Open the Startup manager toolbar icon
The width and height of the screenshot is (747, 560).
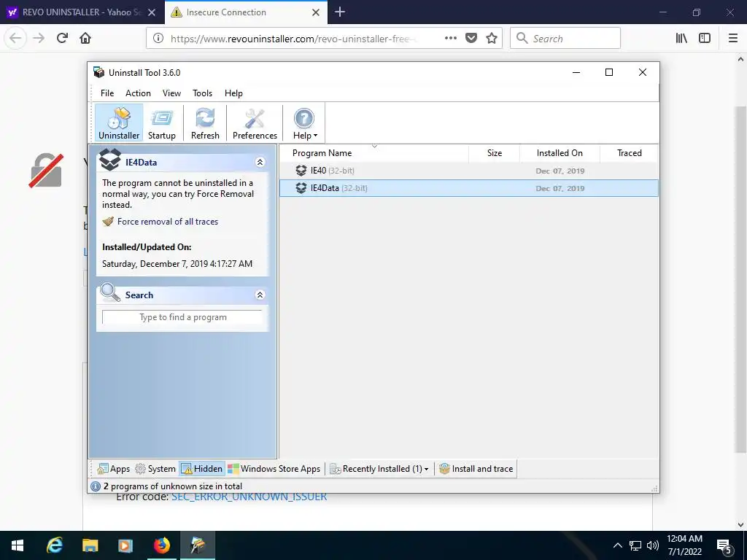(161, 123)
